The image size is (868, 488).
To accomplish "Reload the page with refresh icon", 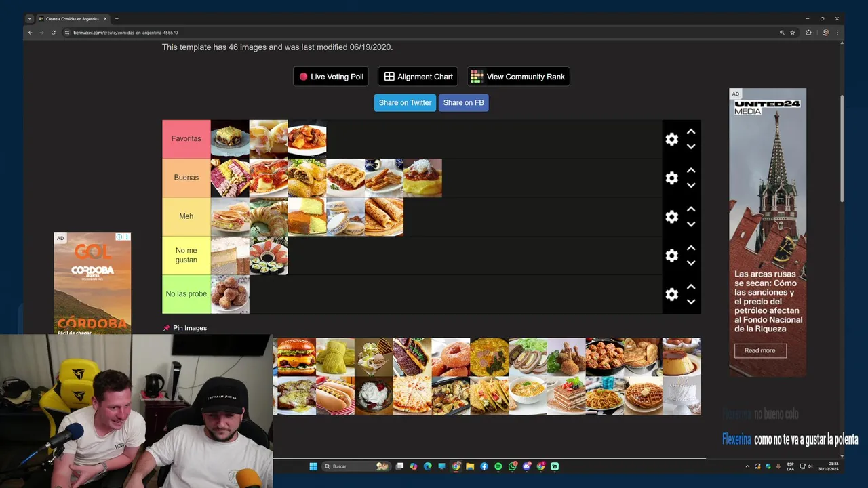I will pyautogui.click(x=53, y=33).
